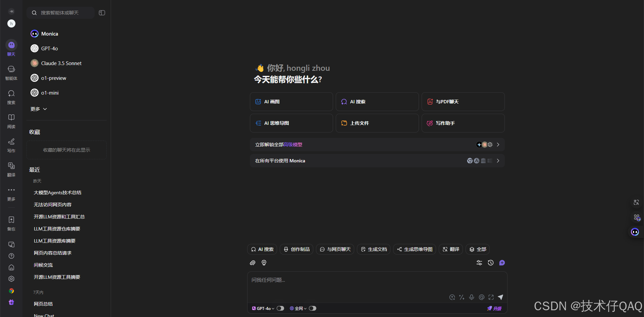Click the Chrome extension icon in sidebar
The height and width of the screenshot is (317, 644).
click(x=11, y=291)
